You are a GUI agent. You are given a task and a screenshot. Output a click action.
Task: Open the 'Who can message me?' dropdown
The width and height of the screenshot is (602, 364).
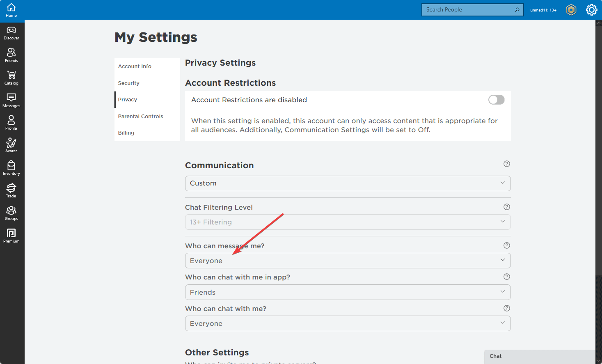coord(348,261)
